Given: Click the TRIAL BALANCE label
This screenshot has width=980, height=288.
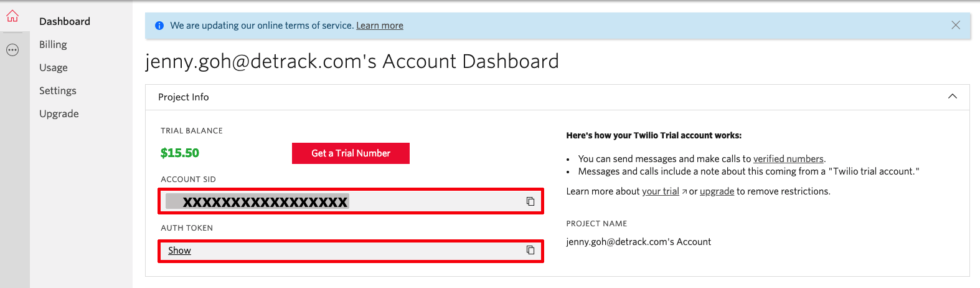Looking at the screenshot, I should [x=192, y=131].
